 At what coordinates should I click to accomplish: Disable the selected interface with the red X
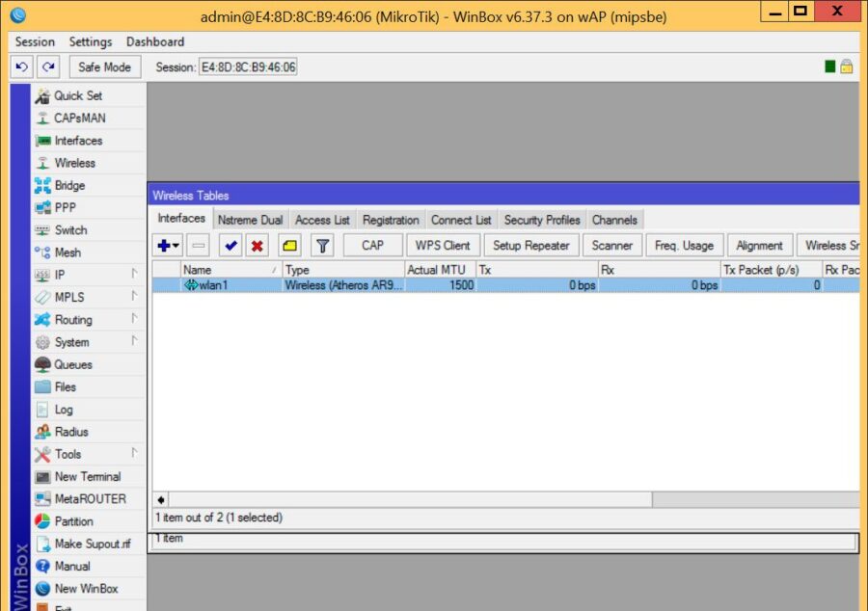pos(257,246)
